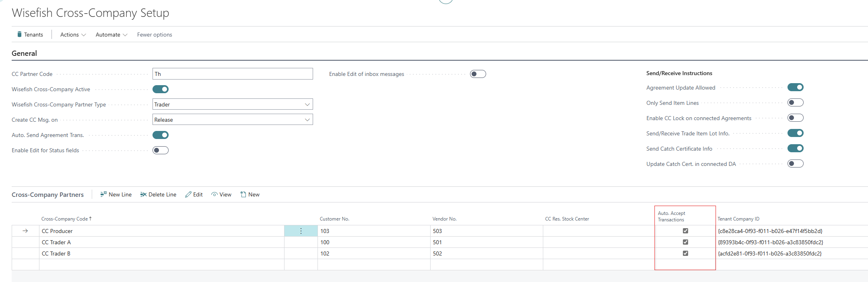Image resolution: width=868 pixels, height=282 pixels.
Task: Click Auto. Accept Transactions header
Action: [x=671, y=217]
